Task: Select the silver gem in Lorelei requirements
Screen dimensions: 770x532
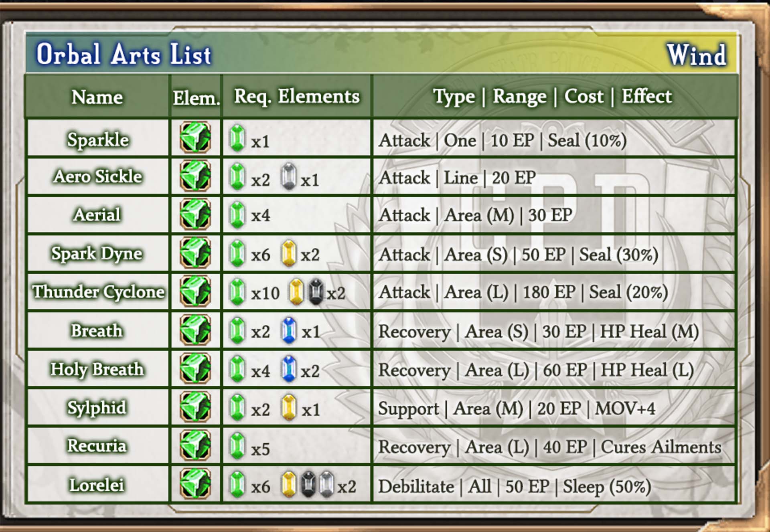Action: point(327,484)
